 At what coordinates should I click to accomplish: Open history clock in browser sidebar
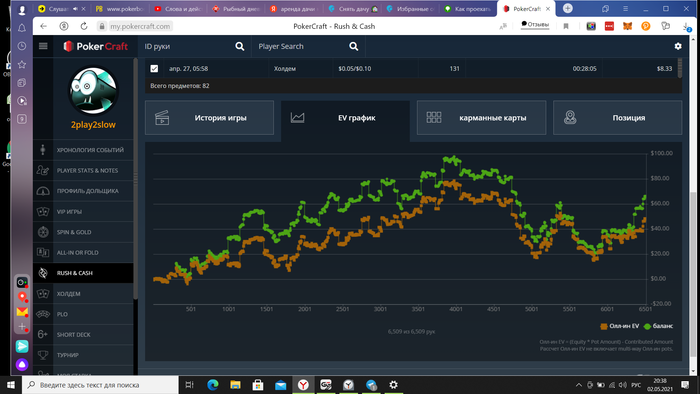pos(21,46)
